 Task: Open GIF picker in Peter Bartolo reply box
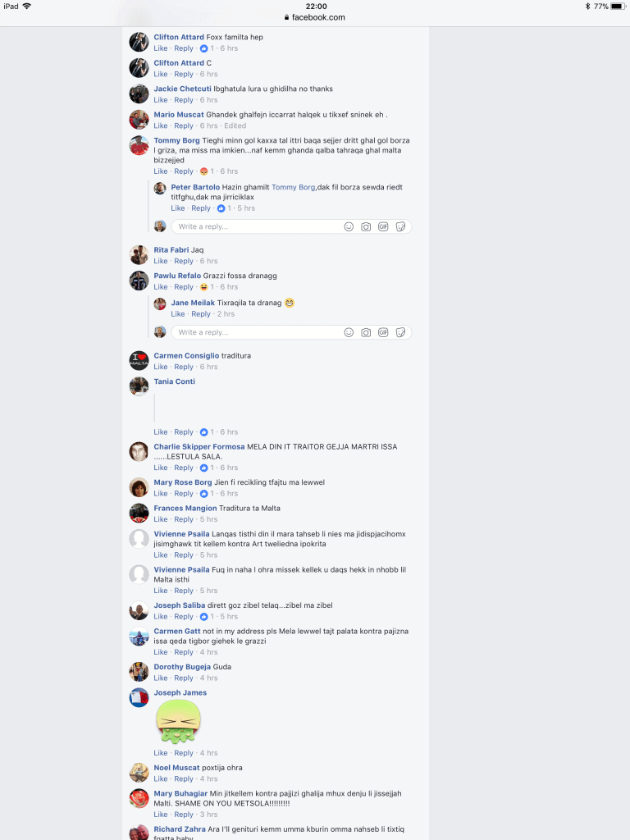383,226
